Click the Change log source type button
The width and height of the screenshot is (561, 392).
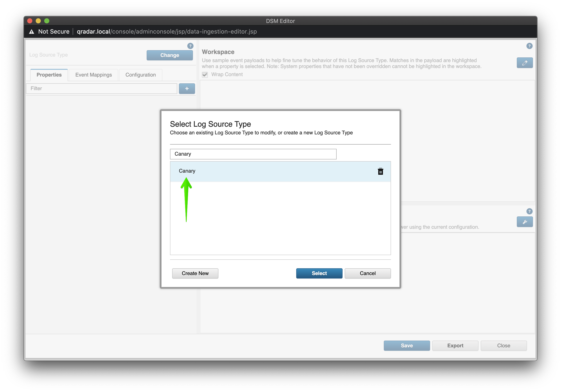170,55
